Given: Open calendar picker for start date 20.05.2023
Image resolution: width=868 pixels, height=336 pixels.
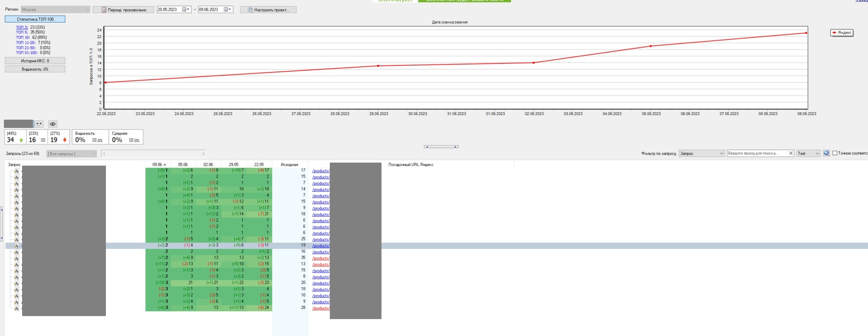Looking at the screenshot, I should [x=185, y=10].
